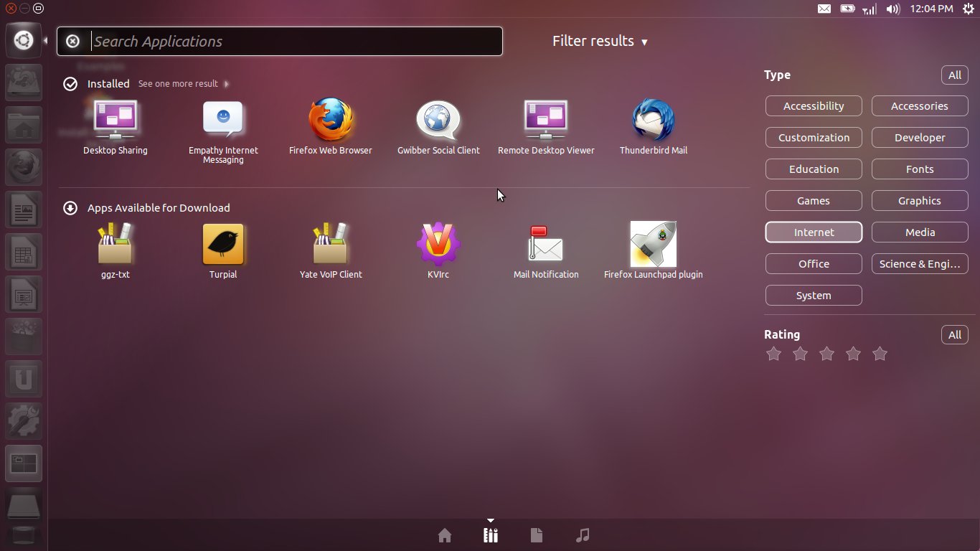Toggle the Graphics type filter
Image resolution: width=980 pixels, height=551 pixels.
tap(920, 201)
